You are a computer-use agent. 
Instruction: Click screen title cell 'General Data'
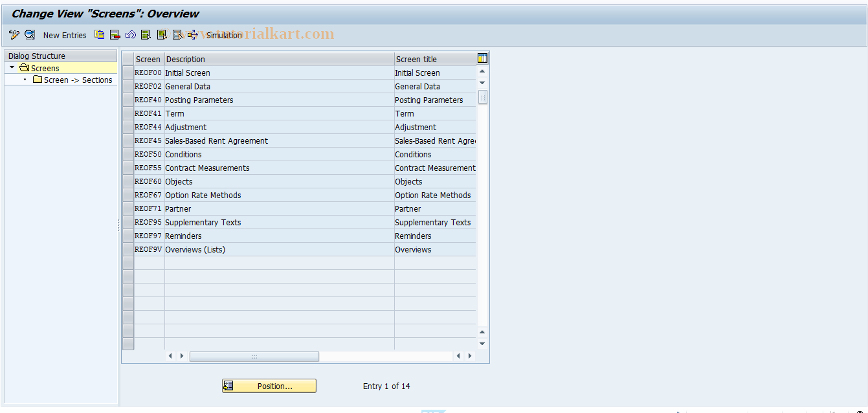[x=435, y=86]
